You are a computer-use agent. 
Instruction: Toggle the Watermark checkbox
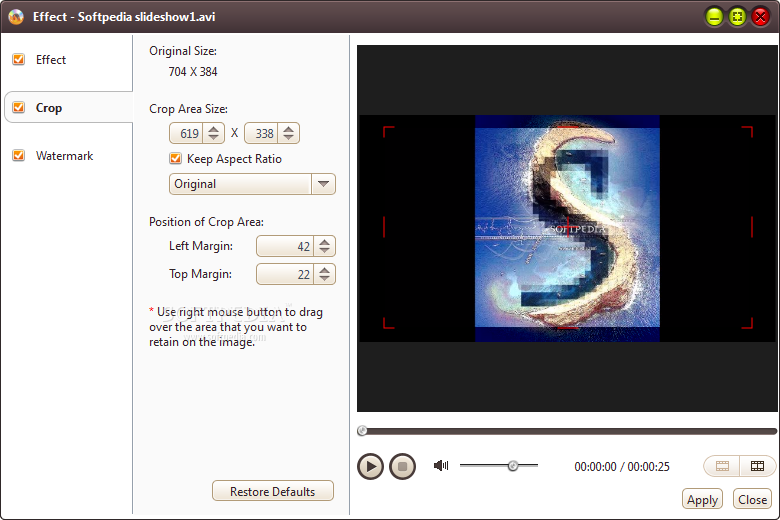[x=18, y=156]
